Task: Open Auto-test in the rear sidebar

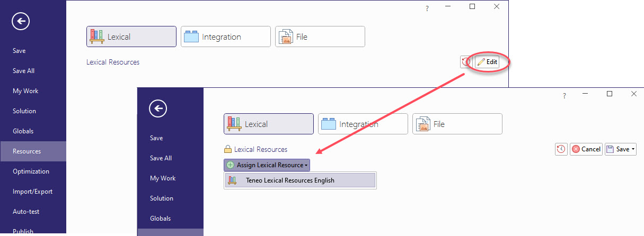Action: [x=26, y=212]
